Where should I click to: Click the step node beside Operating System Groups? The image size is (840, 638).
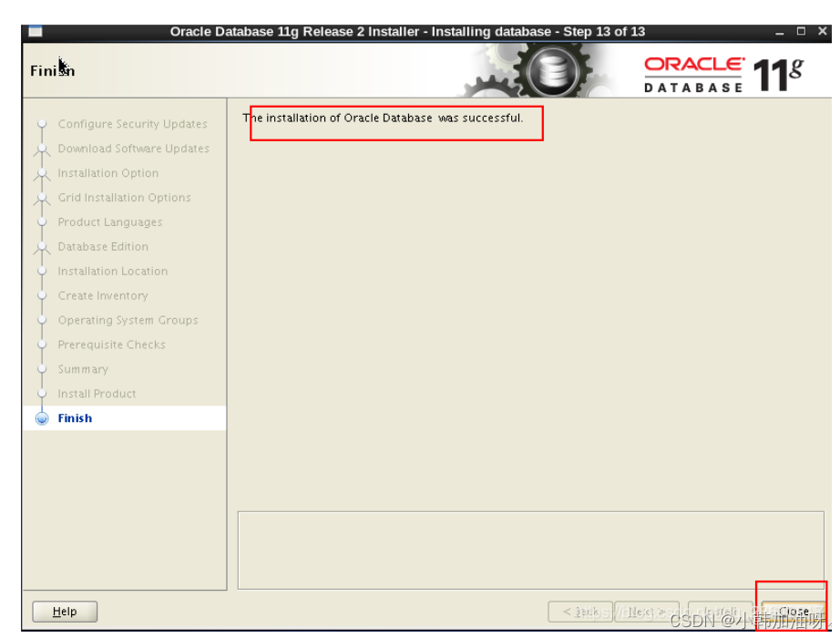click(x=42, y=320)
